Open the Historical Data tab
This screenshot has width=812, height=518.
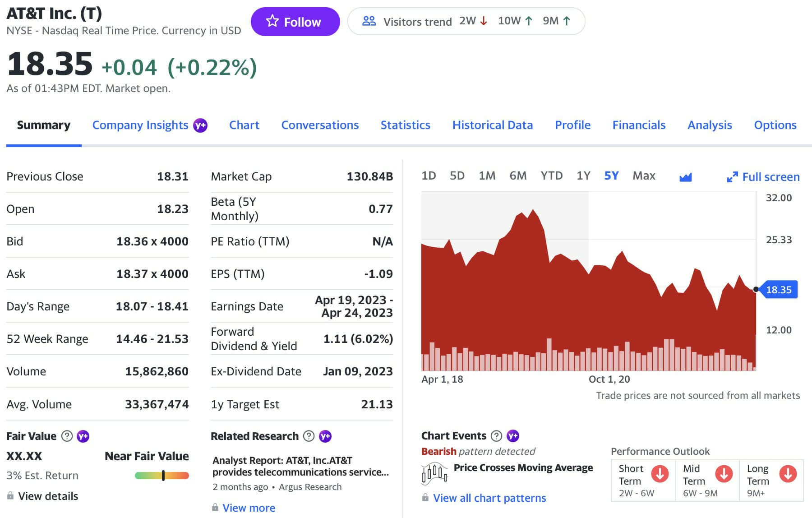click(493, 125)
